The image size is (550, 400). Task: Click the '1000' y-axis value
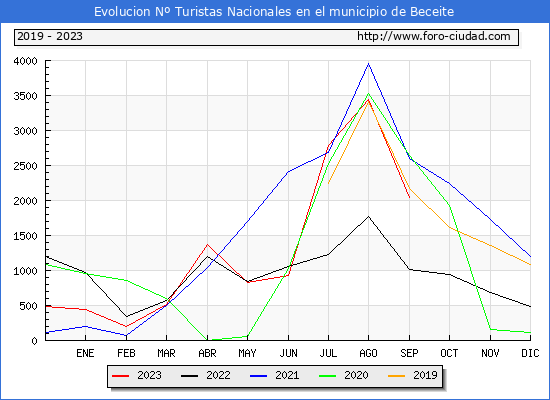pyautogui.click(x=25, y=271)
